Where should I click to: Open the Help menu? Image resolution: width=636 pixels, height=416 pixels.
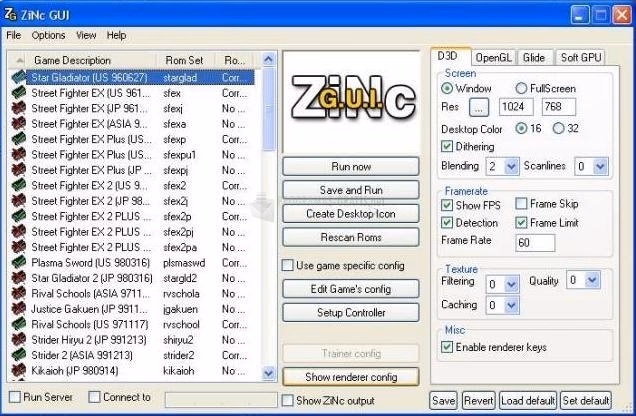(116, 35)
